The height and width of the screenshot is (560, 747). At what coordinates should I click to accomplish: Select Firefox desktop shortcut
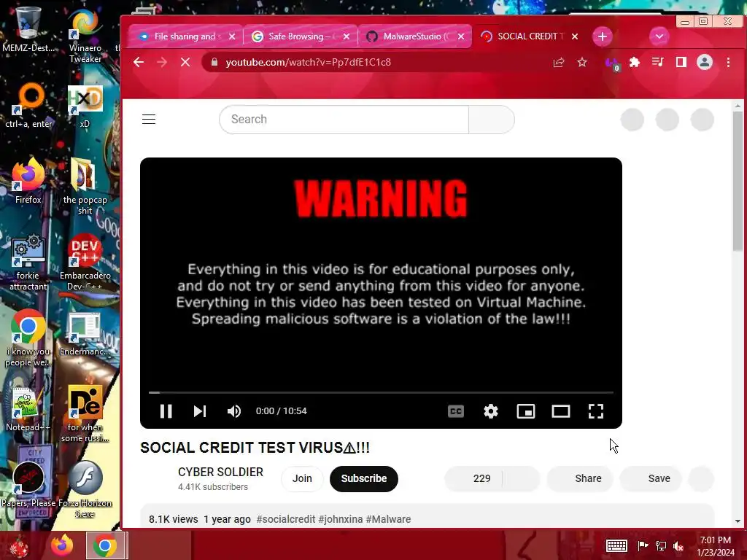[x=28, y=182]
